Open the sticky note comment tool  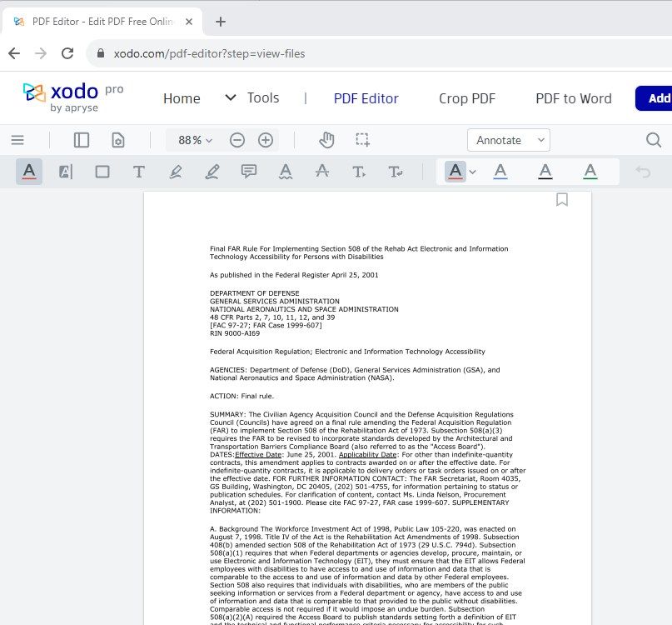tap(247, 171)
